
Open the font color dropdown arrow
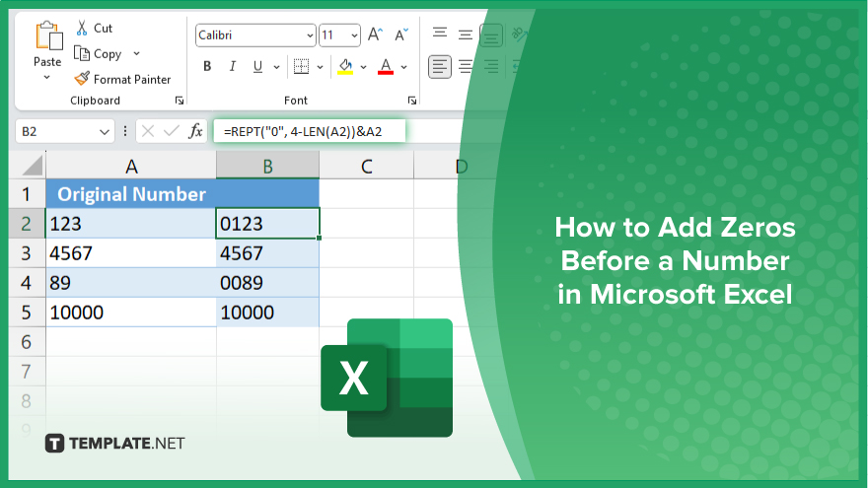point(404,67)
